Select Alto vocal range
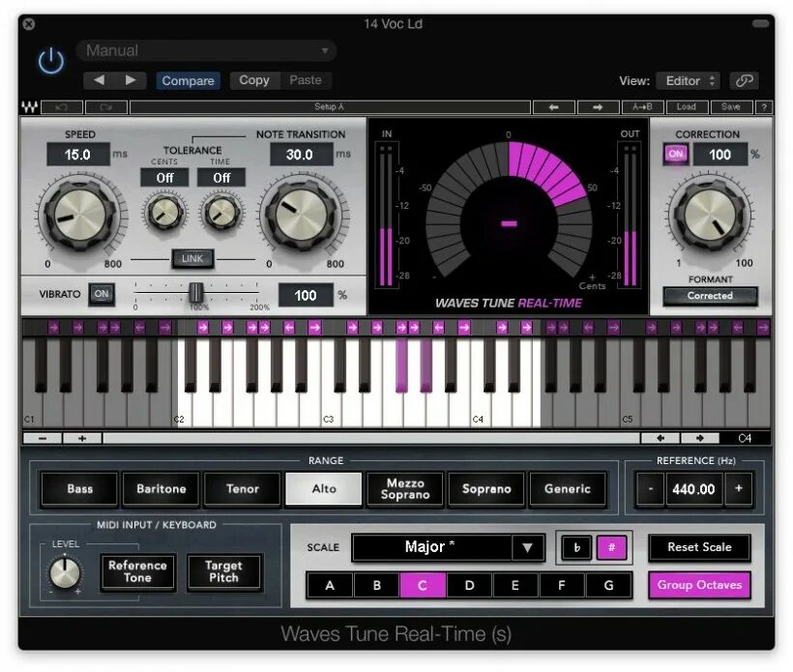 324,489
